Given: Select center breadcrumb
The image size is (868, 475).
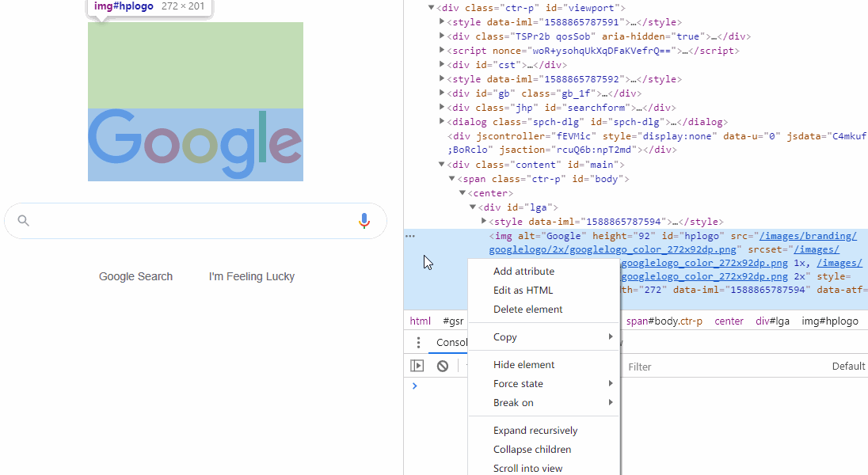Looking at the screenshot, I should (x=729, y=321).
